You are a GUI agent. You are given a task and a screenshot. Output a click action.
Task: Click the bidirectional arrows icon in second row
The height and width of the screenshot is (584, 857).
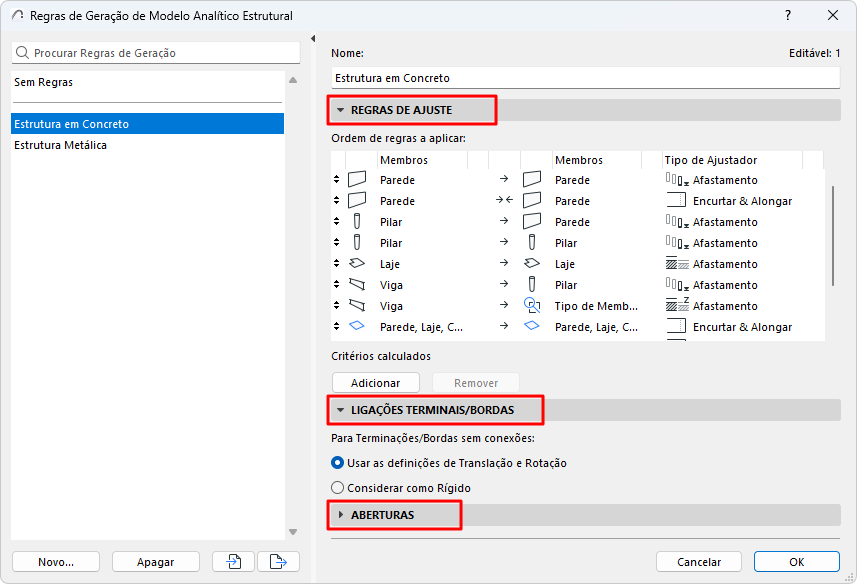click(504, 201)
